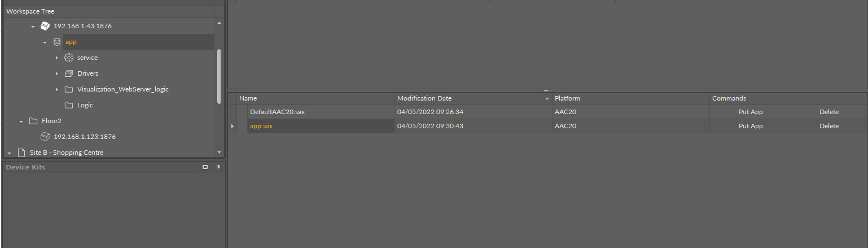Click the device icon for 192.168.1.123:1876
The width and height of the screenshot is (868, 248).
(x=45, y=137)
